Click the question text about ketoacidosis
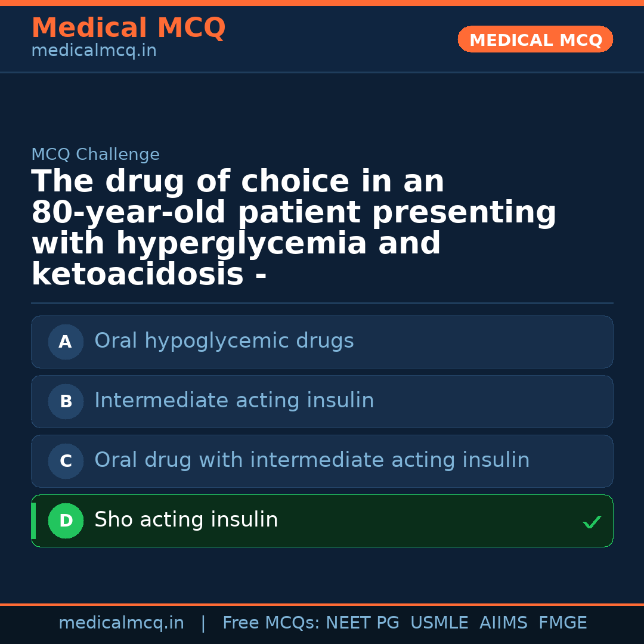Screen dimensions: 644x644 point(293,228)
